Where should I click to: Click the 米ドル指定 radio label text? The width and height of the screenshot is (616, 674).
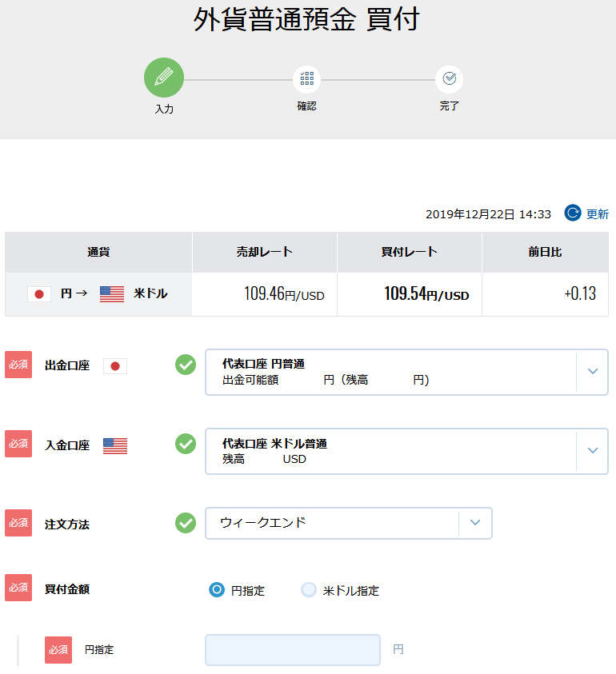coord(351,591)
